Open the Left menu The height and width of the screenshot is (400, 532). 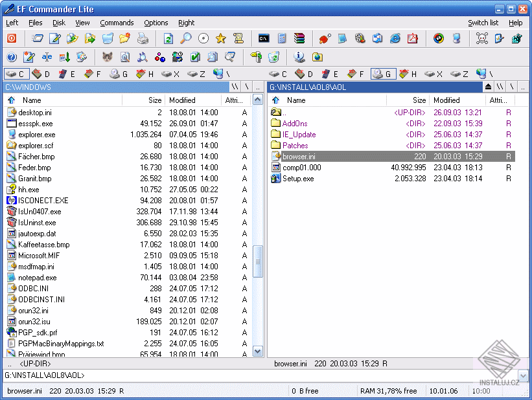click(x=12, y=23)
